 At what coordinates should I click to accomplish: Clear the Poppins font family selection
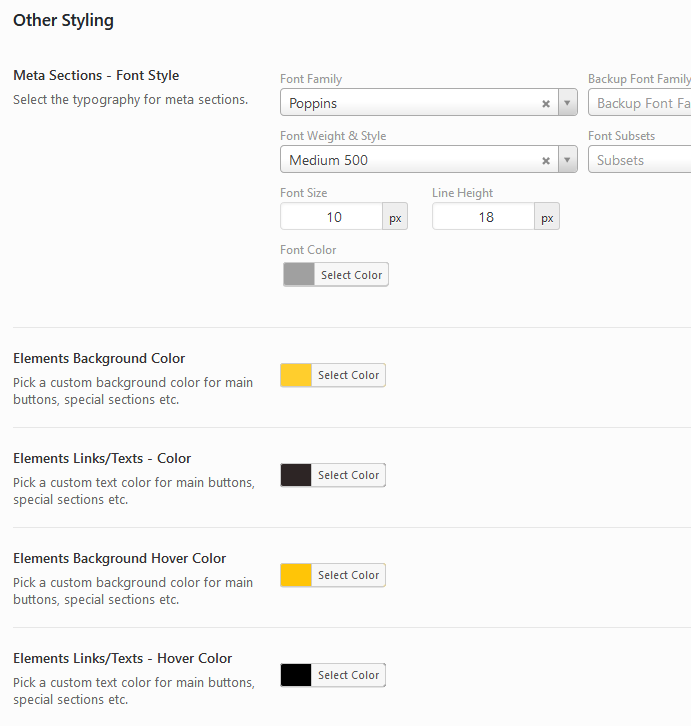click(546, 103)
